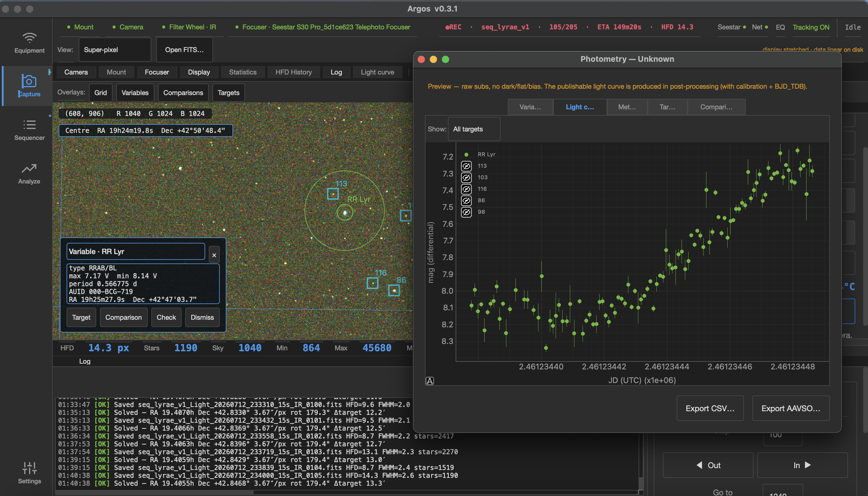Toggle visibility of series 103 in legend
Viewport: 868px width, 496px height.
[x=466, y=177]
